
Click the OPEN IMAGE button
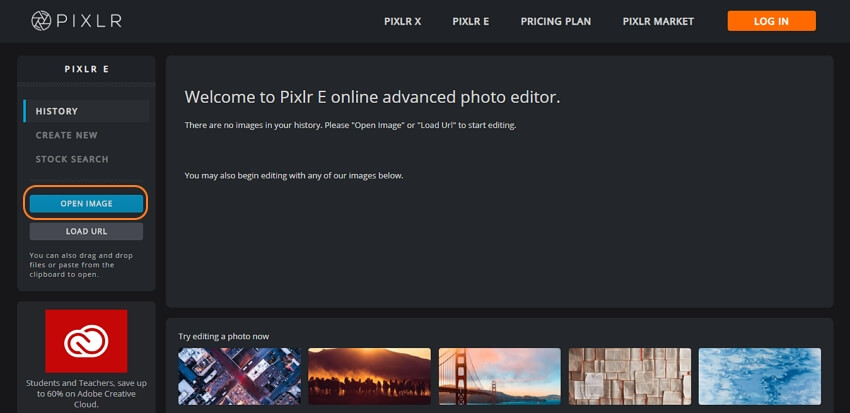point(86,204)
